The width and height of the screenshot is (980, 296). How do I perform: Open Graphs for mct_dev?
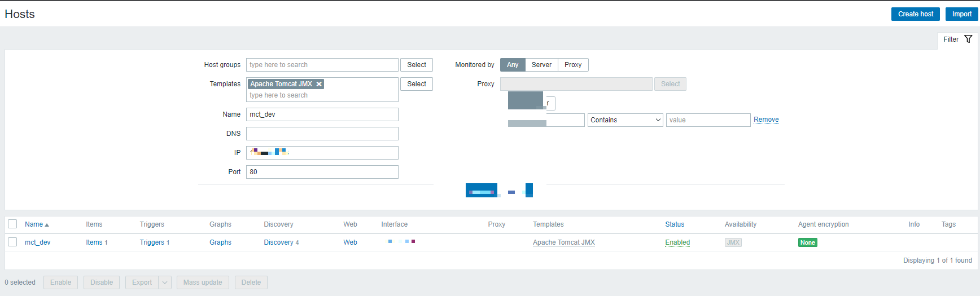(x=220, y=242)
